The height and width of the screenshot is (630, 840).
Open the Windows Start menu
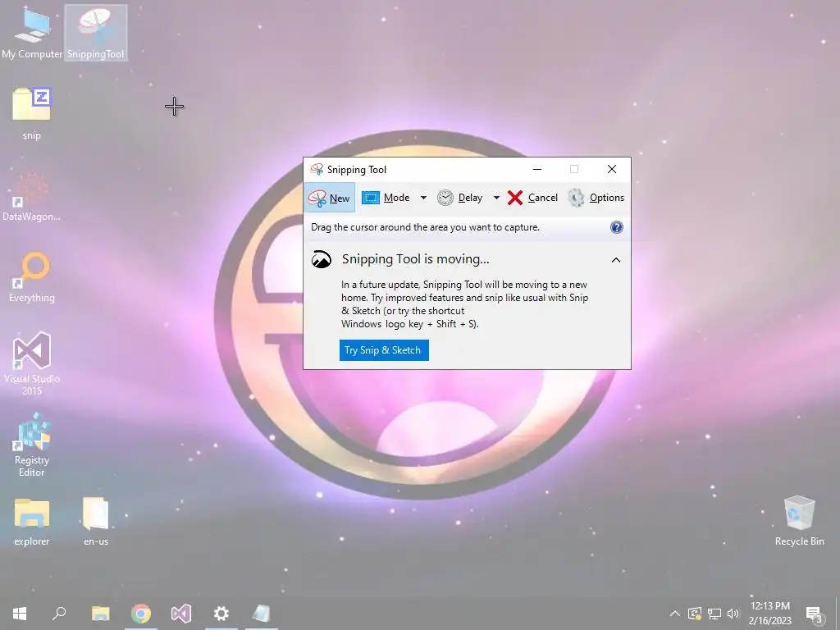(20, 614)
